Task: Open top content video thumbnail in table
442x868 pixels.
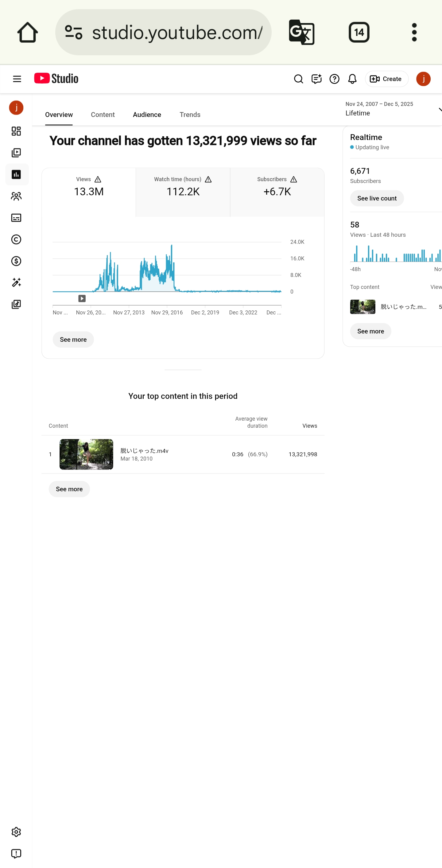Action: click(86, 454)
